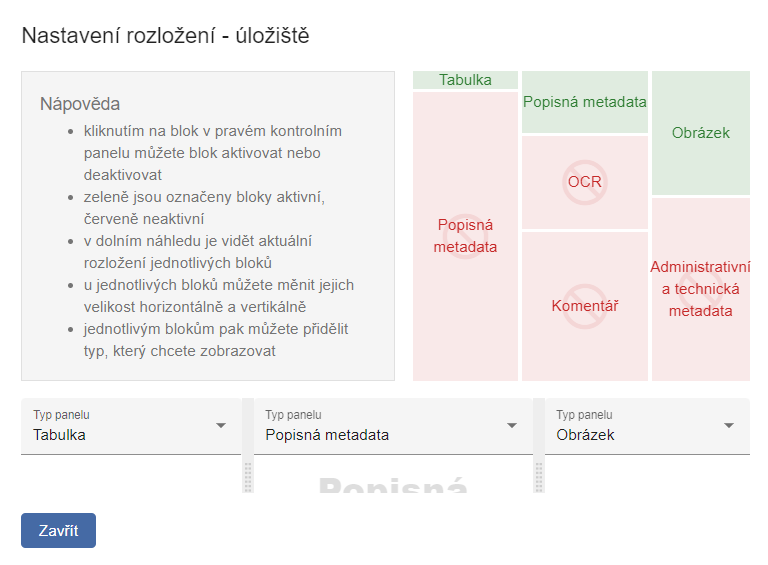Click the resize handle left of the Obrázek panel

pyautogui.click(x=539, y=476)
